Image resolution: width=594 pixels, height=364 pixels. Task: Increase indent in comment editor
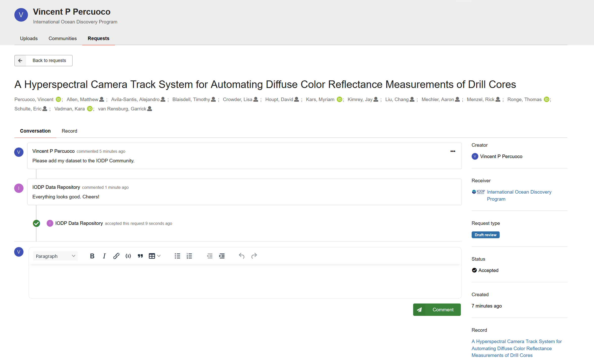[x=222, y=256]
